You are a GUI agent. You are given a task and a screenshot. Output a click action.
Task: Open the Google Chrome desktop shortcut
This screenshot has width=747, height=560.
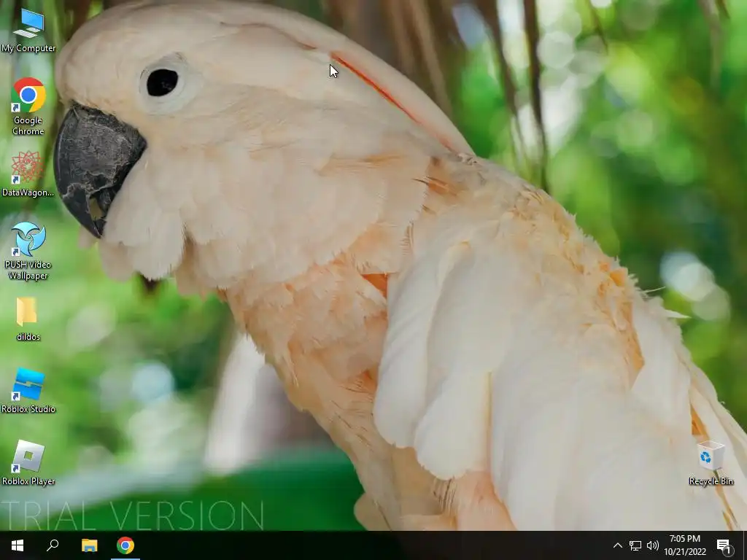[28, 106]
